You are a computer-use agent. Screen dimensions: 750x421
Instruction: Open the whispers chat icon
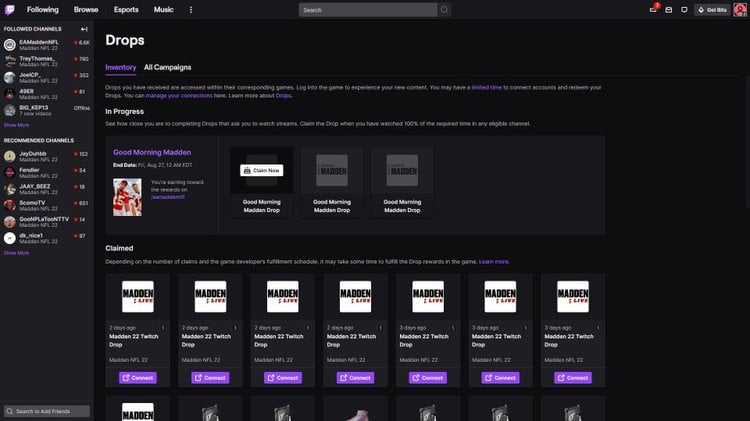coord(684,9)
